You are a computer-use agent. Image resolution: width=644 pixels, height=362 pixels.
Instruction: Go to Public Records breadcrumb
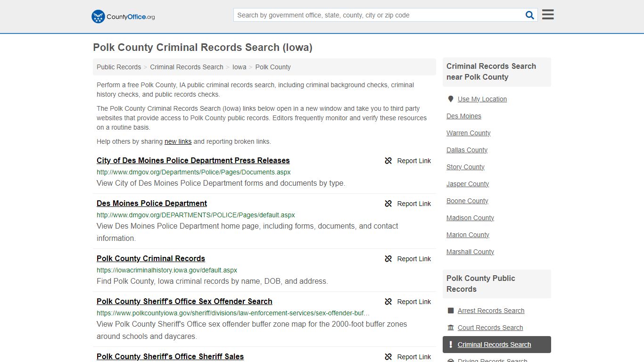(x=119, y=67)
